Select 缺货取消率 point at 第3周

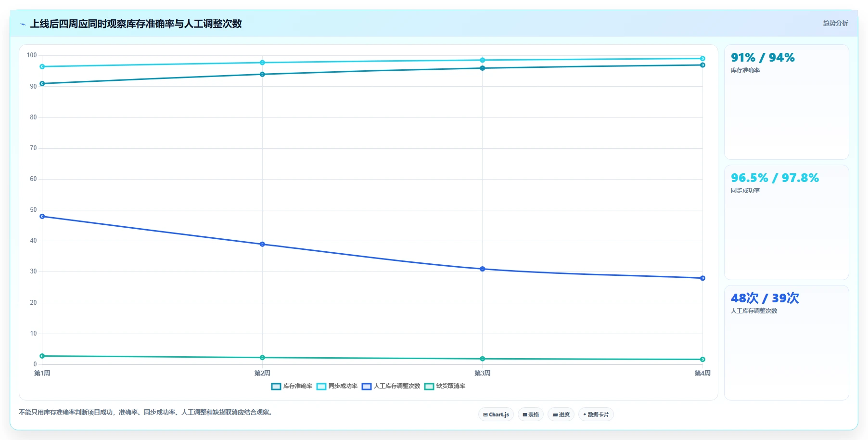483,359
